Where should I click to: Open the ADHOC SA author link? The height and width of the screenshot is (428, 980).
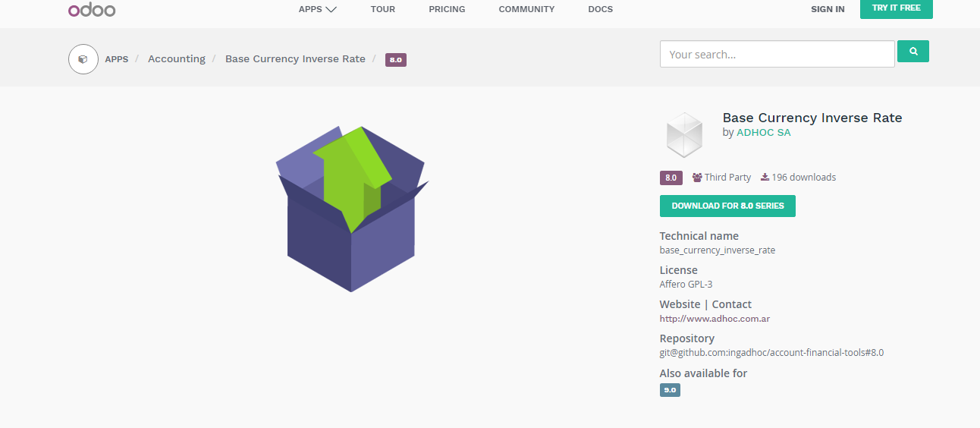coord(764,132)
